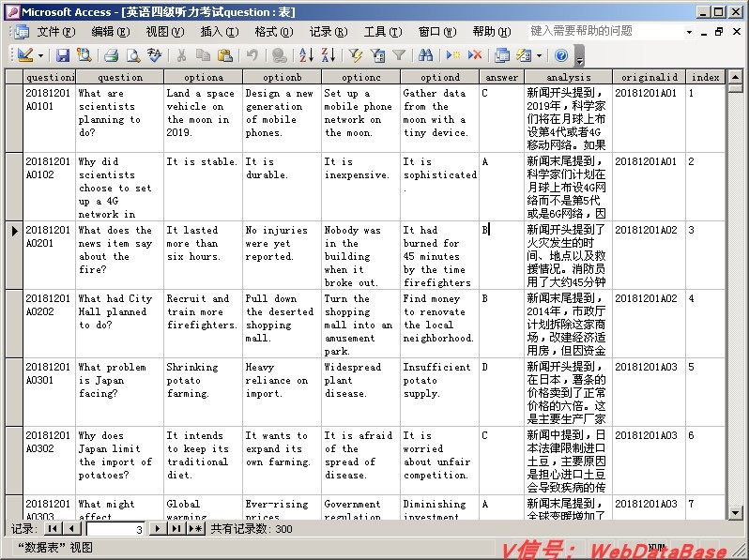749x560 pixels.
Task: Click the question cell 'What problem is Japan facing?'
Action: [119, 392]
